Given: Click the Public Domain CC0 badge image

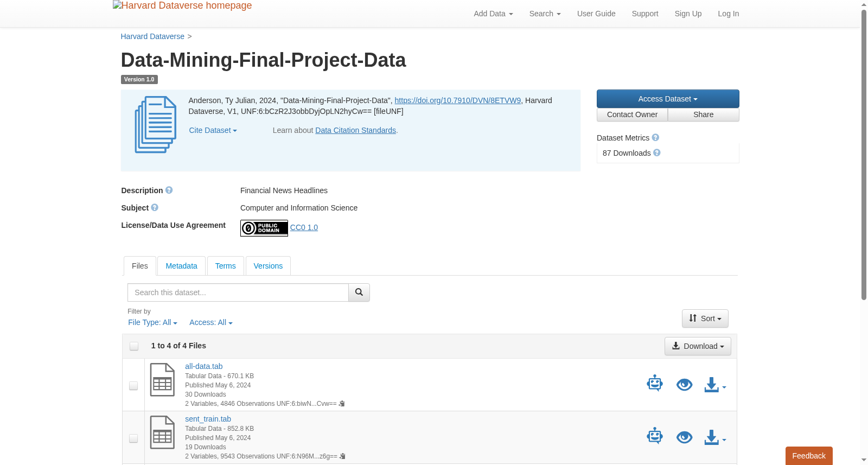Looking at the screenshot, I should click(x=264, y=228).
